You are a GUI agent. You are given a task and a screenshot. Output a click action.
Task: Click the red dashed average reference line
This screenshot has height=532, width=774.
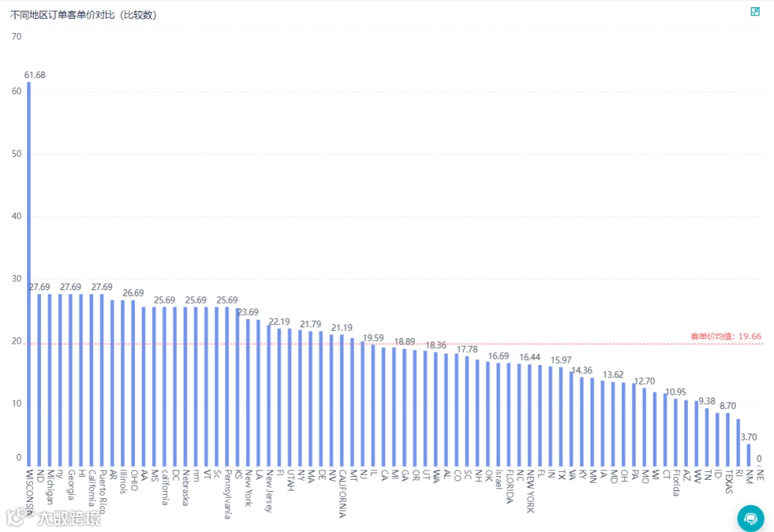pos(395,344)
